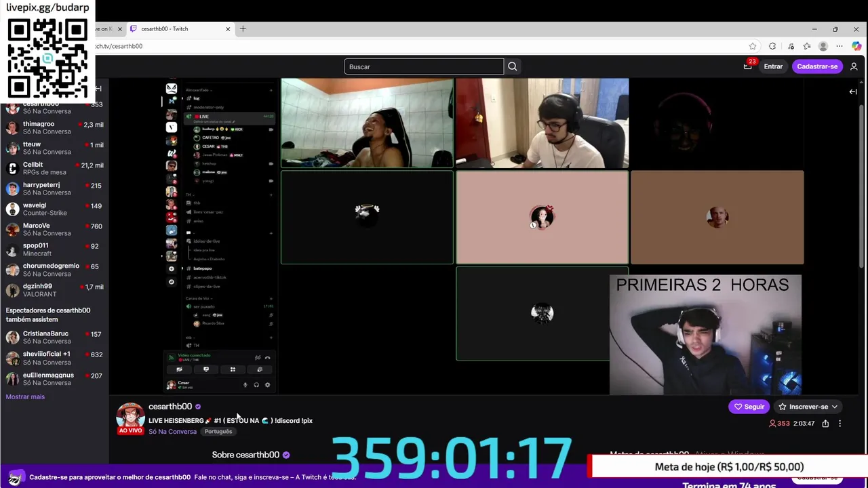Select the cesarthb00 - Twitch tab
868x488 pixels.
(180, 29)
